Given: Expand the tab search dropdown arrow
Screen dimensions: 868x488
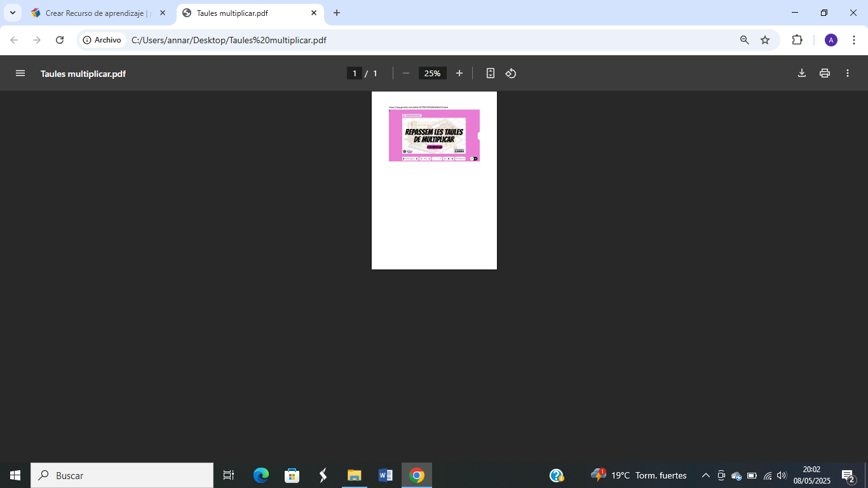Looking at the screenshot, I should click(12, 13).
